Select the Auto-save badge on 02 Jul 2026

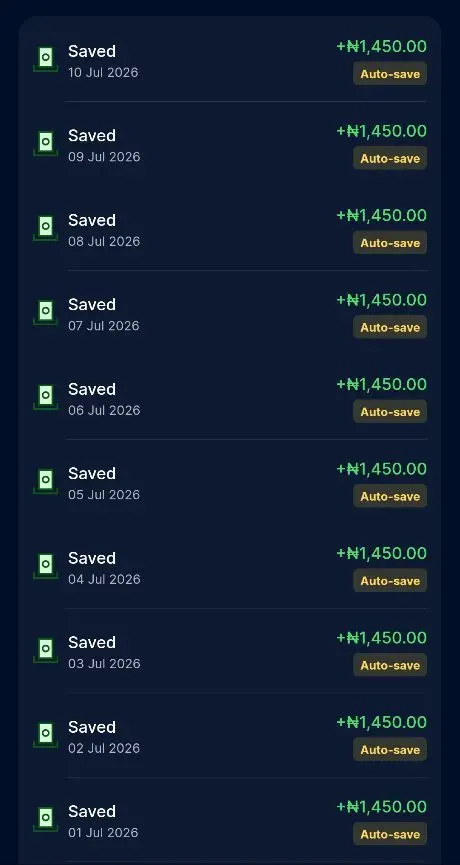(x=390, y=750)
